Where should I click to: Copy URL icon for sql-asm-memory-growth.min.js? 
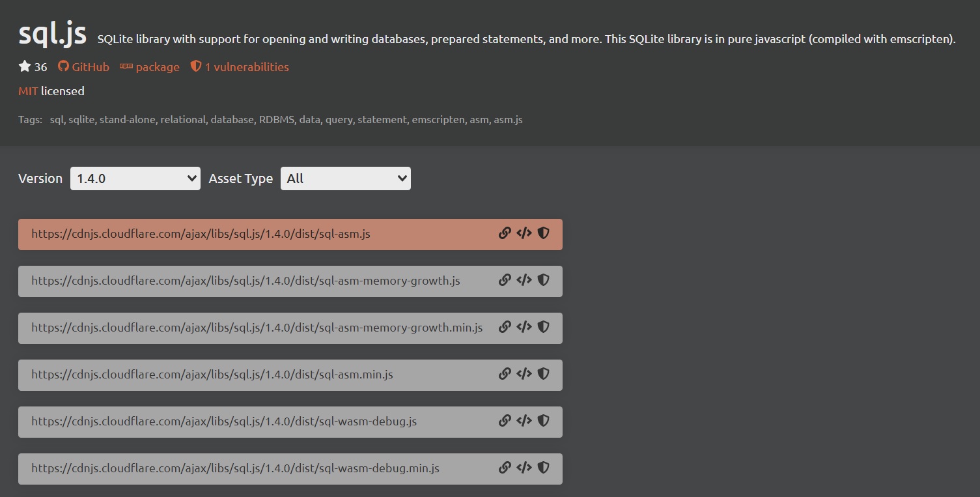click(x=505, y=327)
